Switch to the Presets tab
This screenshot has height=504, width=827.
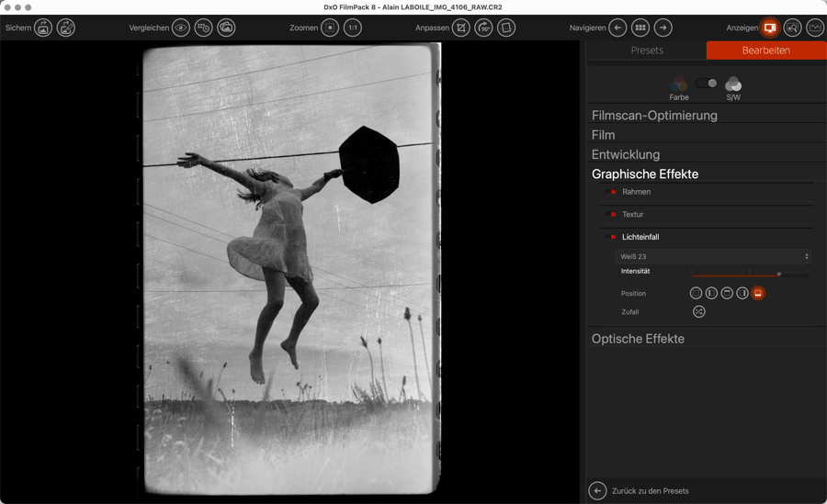(x=647, y=50)
